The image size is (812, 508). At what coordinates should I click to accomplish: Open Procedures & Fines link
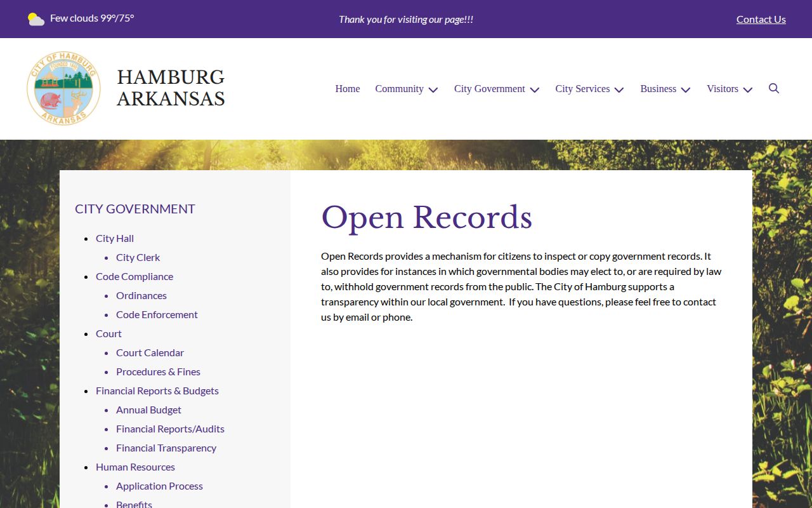(158, 371)
